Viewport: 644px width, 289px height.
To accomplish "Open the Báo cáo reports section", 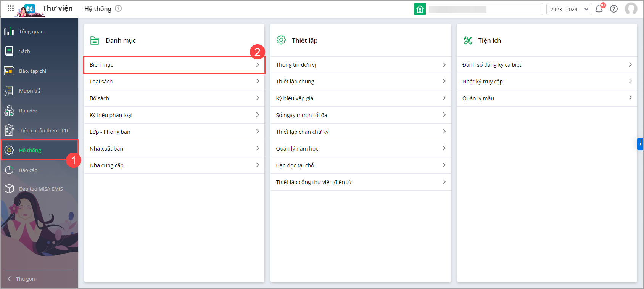I will tap(28, 170).
